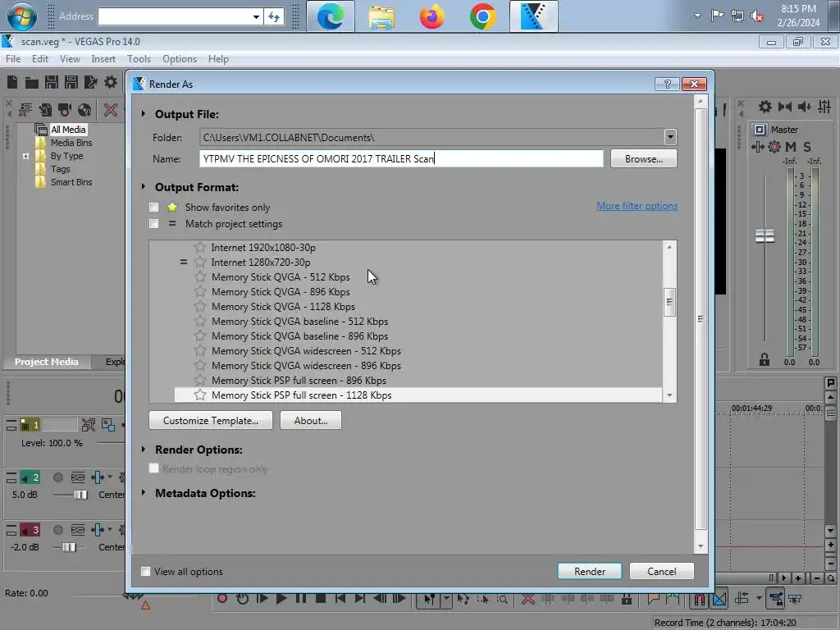Screen dimensions: 840x630
Task: Favorite the Internet 1920x1080-30p template star
Action: click(x=200, y=247)
